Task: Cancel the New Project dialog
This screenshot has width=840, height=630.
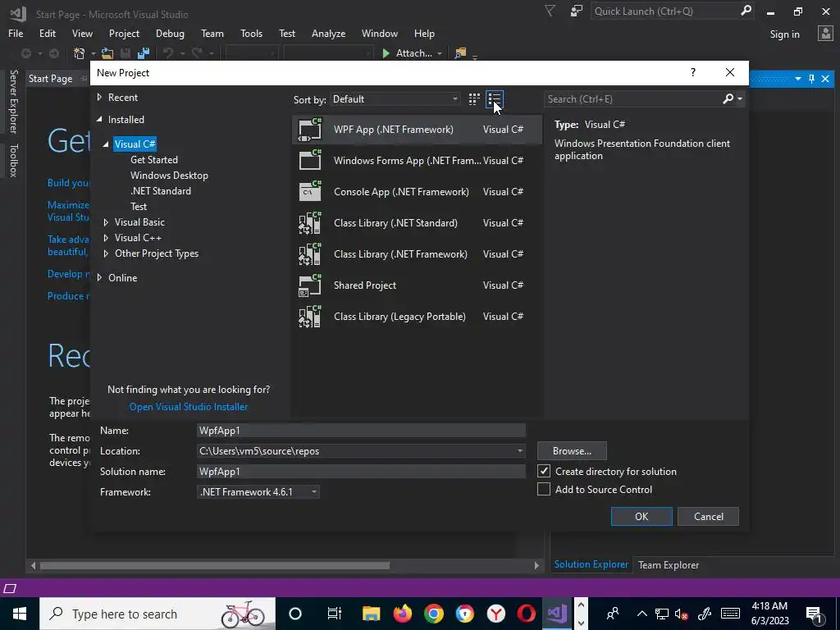Action: pos(708,517)
